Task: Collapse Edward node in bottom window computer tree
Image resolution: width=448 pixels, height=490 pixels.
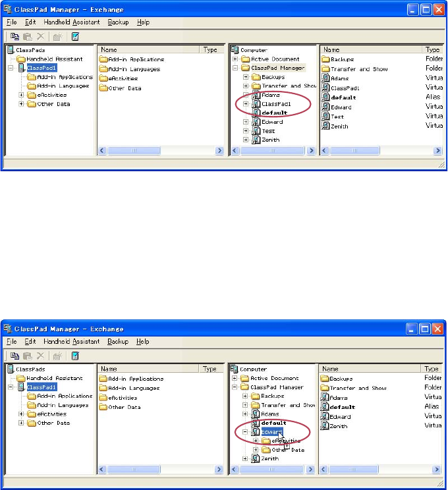Action: 245,432
